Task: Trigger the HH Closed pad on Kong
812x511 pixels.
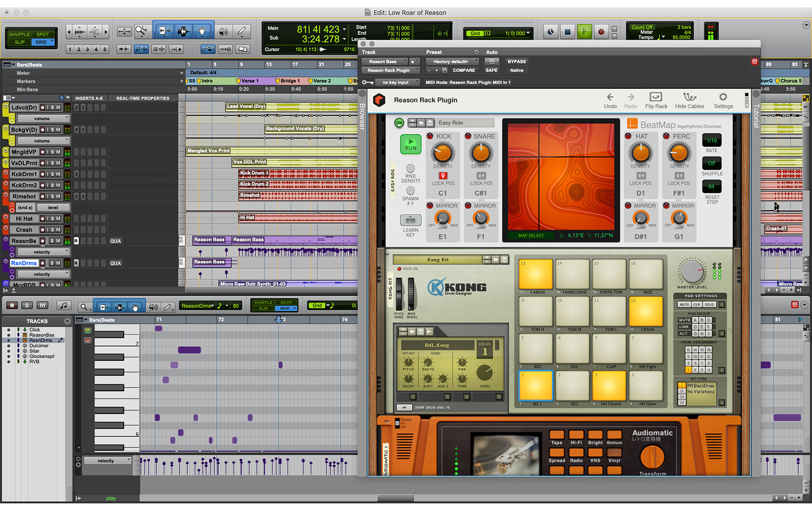Action: 609,386
